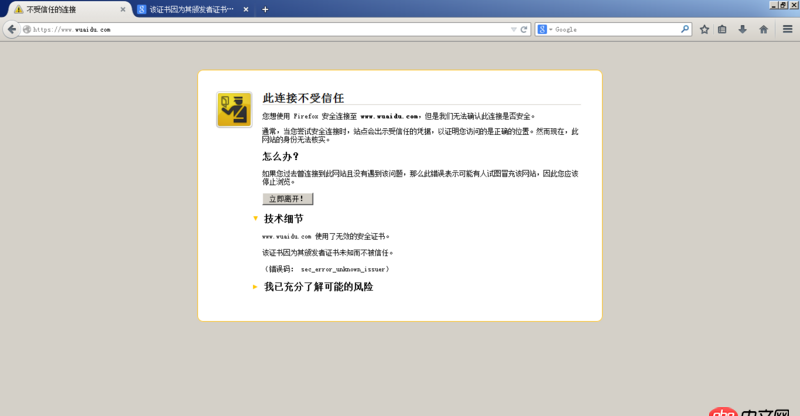Viewport: 800px width, 416px height.
Task: Click the 怎么办? heading
Action: [x=281, y=156]
